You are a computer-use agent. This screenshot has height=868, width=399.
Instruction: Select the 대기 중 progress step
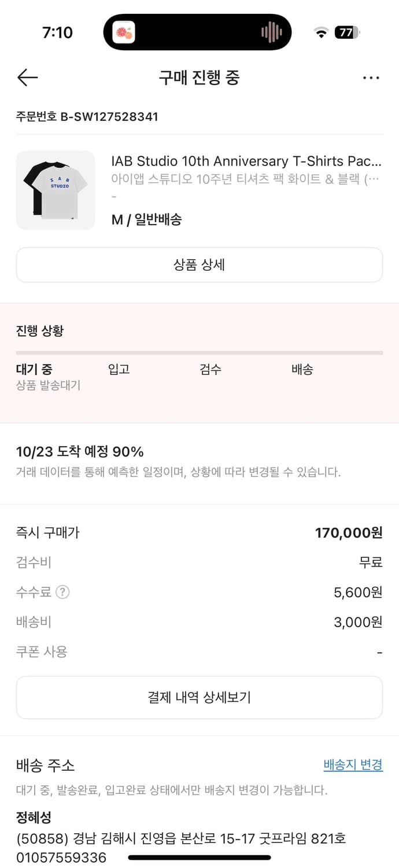[x=34, y=370]
